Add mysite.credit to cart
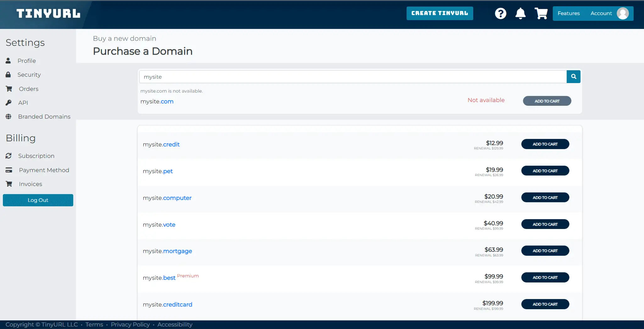Screen dimensions: 644x329 [x=545, y=144]
